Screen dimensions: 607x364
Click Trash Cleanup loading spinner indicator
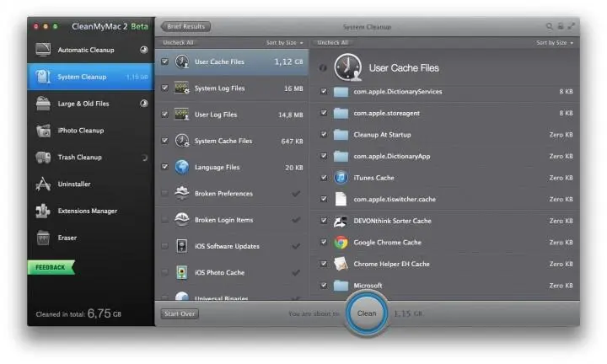tap(144, 158)
